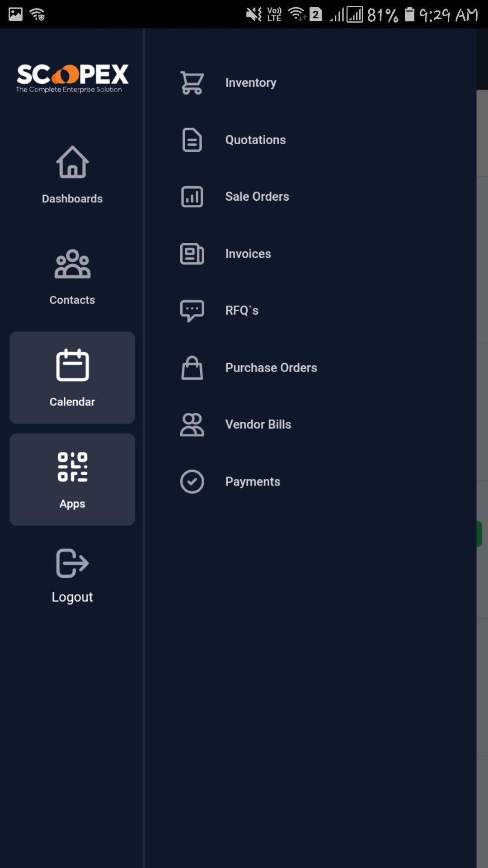Image resolution: width=488 pixels, height=868 pixels.
Task: Tap the Calendar icon in sidebar
Action: [72, 365]
